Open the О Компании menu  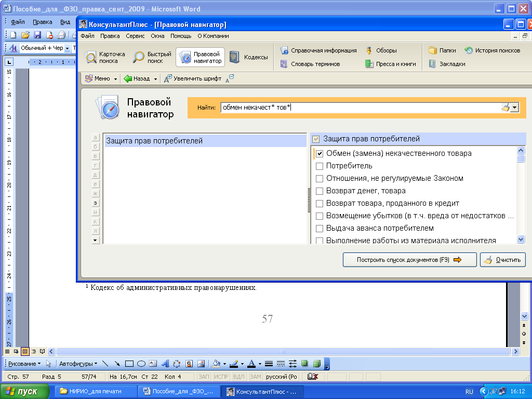[213, 36]
